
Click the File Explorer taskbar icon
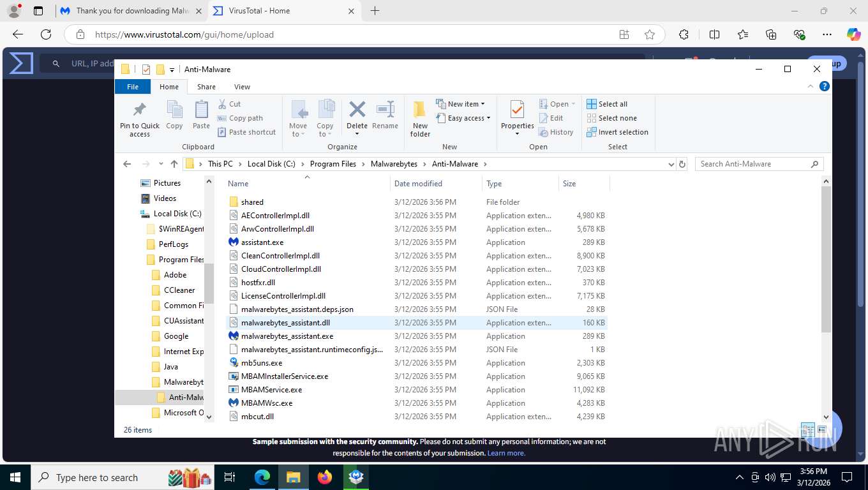294,477
